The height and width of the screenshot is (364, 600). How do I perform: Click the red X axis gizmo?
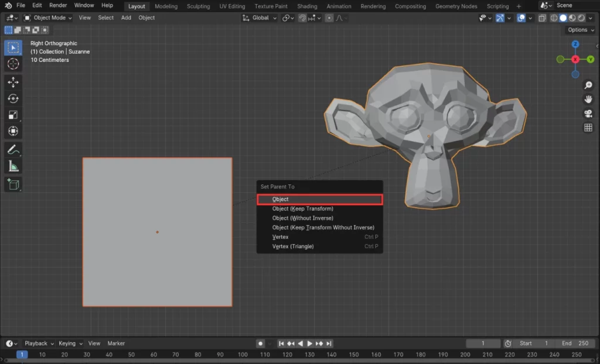click(575, 59)
